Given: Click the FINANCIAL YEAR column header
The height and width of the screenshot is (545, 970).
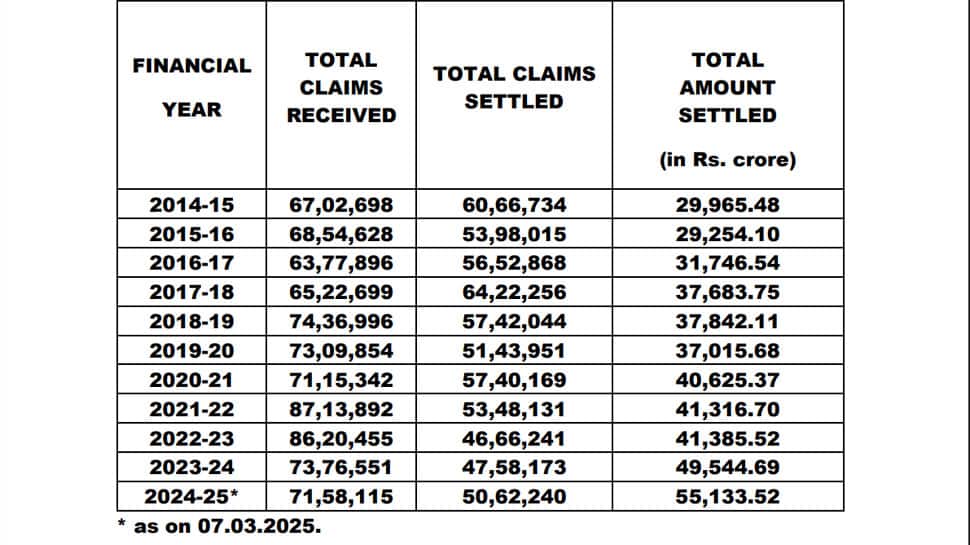Looking at the screenshot, I should tap(192, 87).
